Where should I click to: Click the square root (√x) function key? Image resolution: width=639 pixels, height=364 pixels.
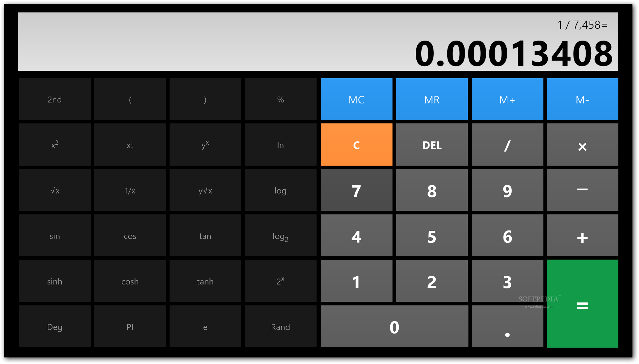(x=54, y=190)
